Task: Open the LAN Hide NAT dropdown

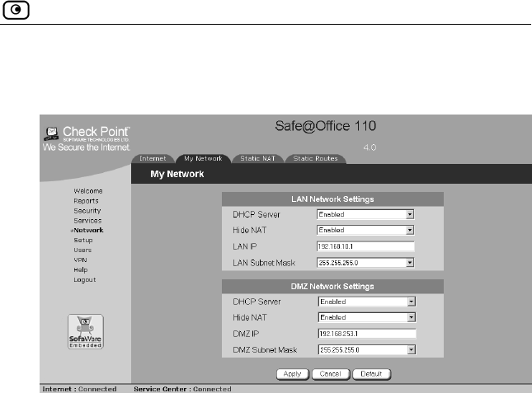Action: click(365, 230)
